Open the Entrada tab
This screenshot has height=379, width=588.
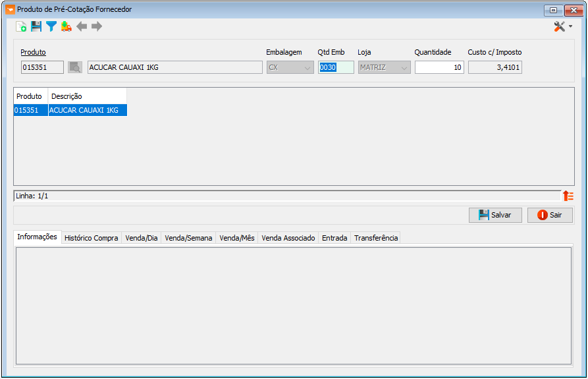pos(334,238)
